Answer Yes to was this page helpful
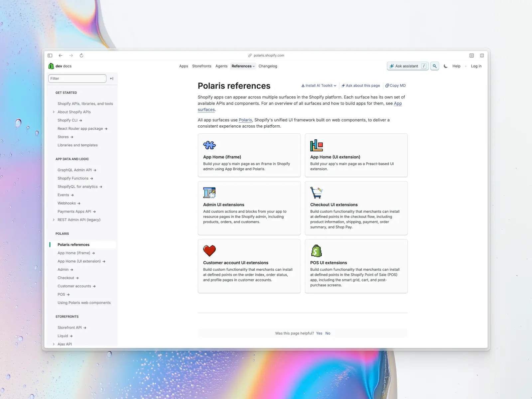 [319, 333]
